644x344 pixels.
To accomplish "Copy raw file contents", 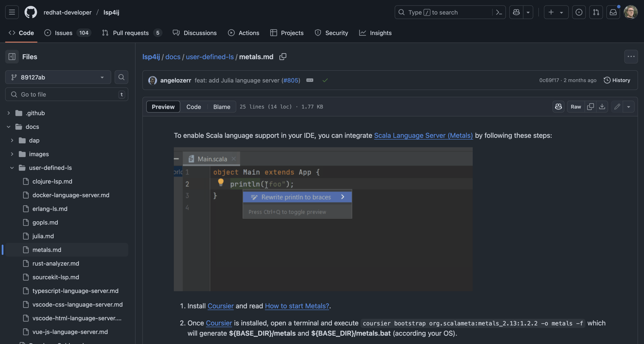I will tap(590, 107).
